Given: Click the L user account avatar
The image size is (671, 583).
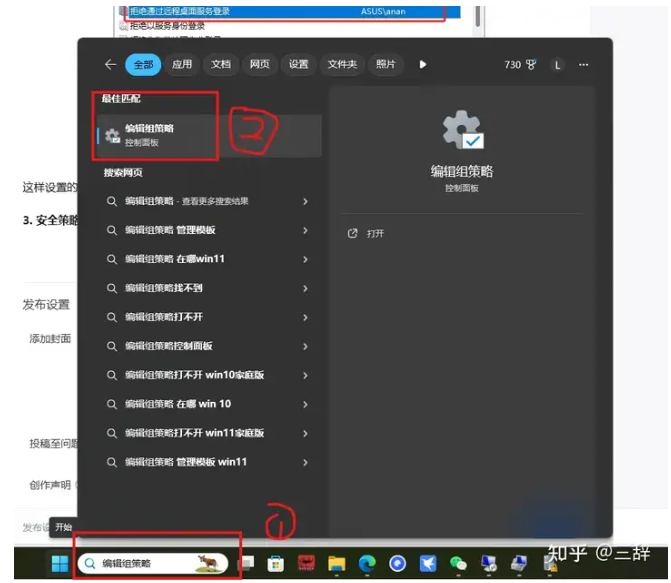Looking at the screenshot, I should coord(557,65).
